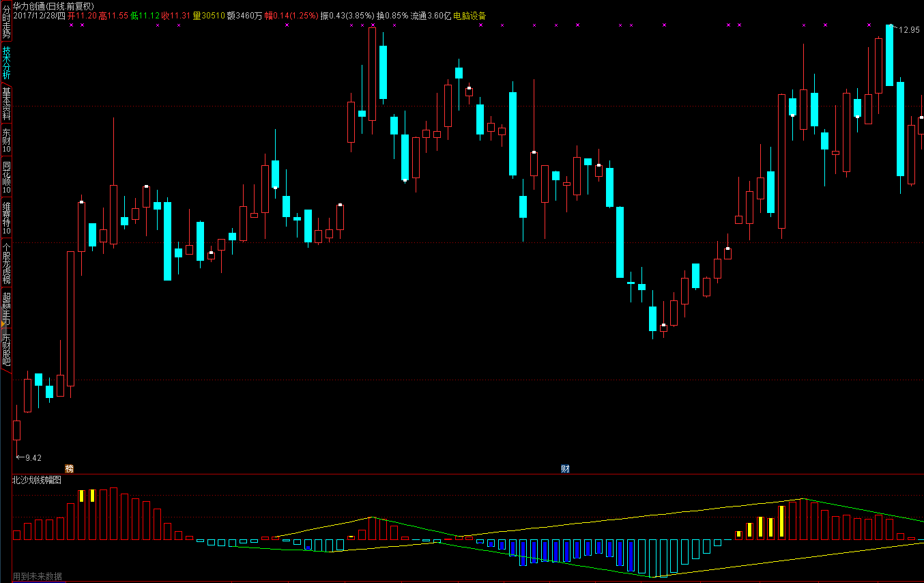Screen dimensions: 924x583
Task: Select the cyan candle at the 12.95 high
Action: click(x=890, y=55)
